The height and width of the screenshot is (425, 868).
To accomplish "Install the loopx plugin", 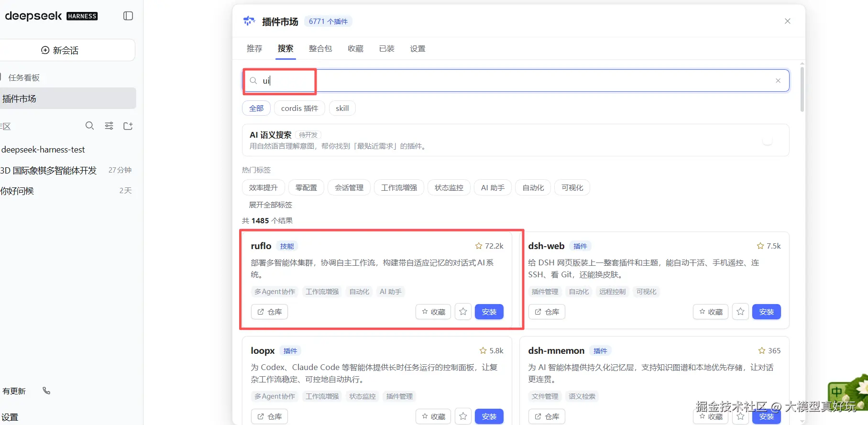I will pos(489,416).
